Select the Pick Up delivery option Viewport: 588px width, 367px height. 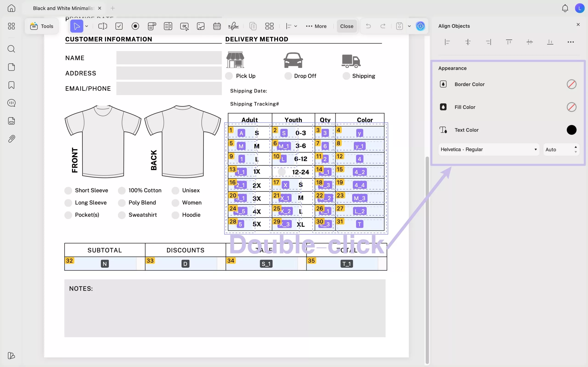(229, 76)
